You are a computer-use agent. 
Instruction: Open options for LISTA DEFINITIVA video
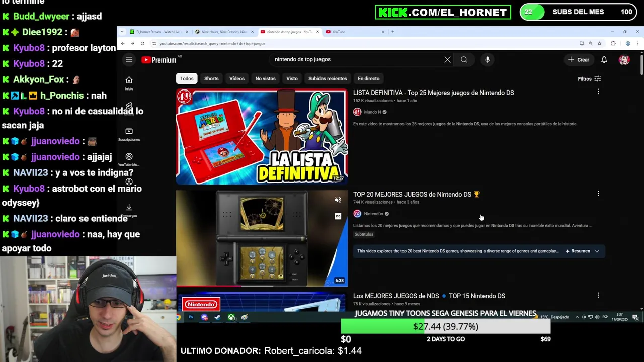pyautogui.click(x=598, y=92)
